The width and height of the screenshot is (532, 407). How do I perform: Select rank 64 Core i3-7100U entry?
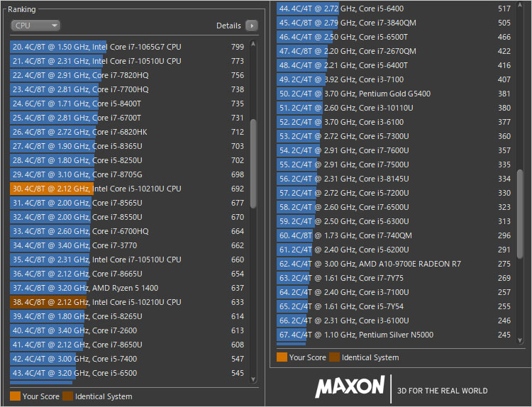click(394, 292)
